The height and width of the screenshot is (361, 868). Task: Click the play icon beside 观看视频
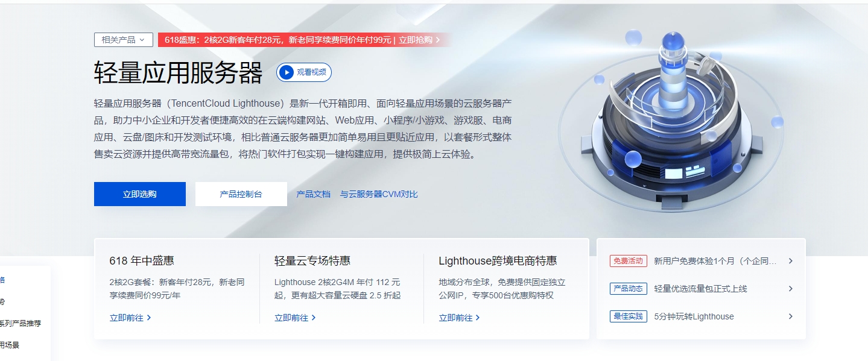[x=287, y=72]
